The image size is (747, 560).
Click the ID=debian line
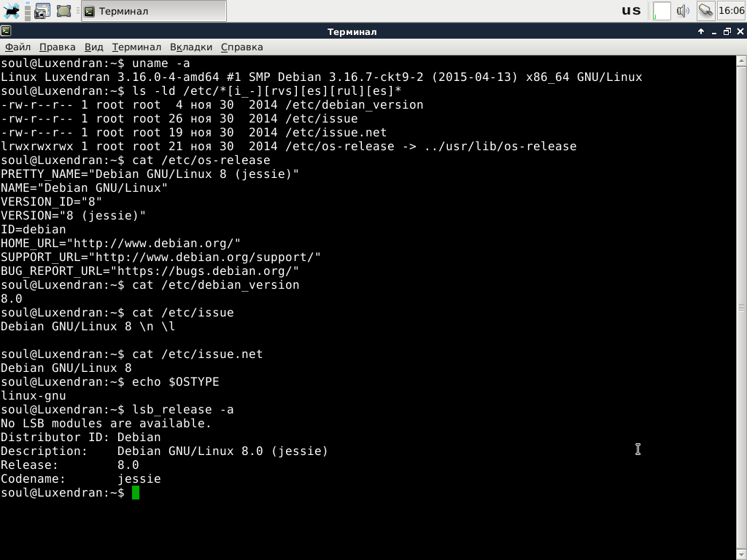[x=33, y=229]
